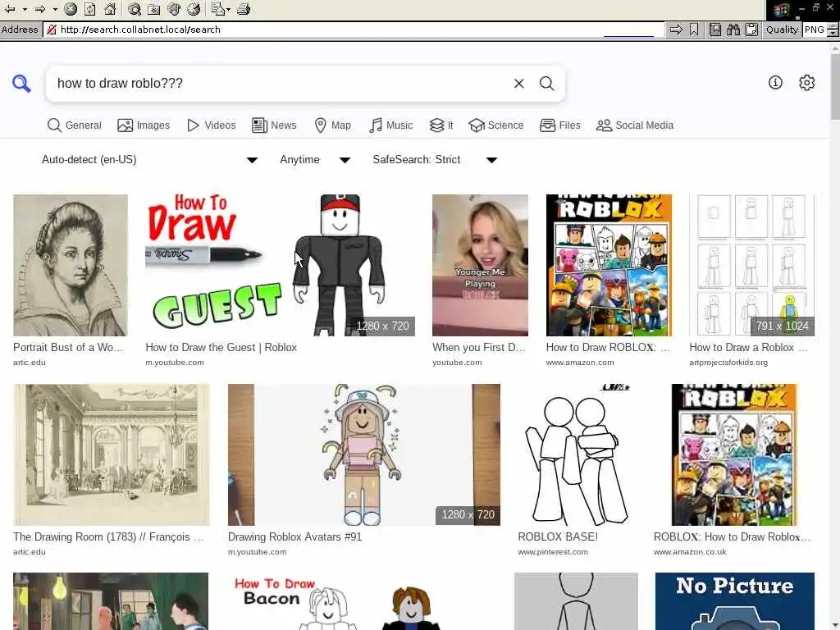Click 'When you First D...' result title
This screenshot has width=840, height=630.
click(479, 347)
